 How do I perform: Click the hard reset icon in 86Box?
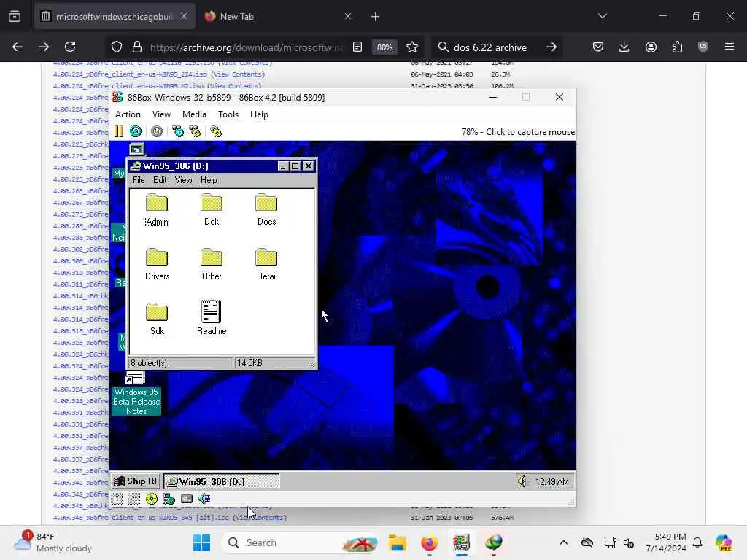coord(136,131)
